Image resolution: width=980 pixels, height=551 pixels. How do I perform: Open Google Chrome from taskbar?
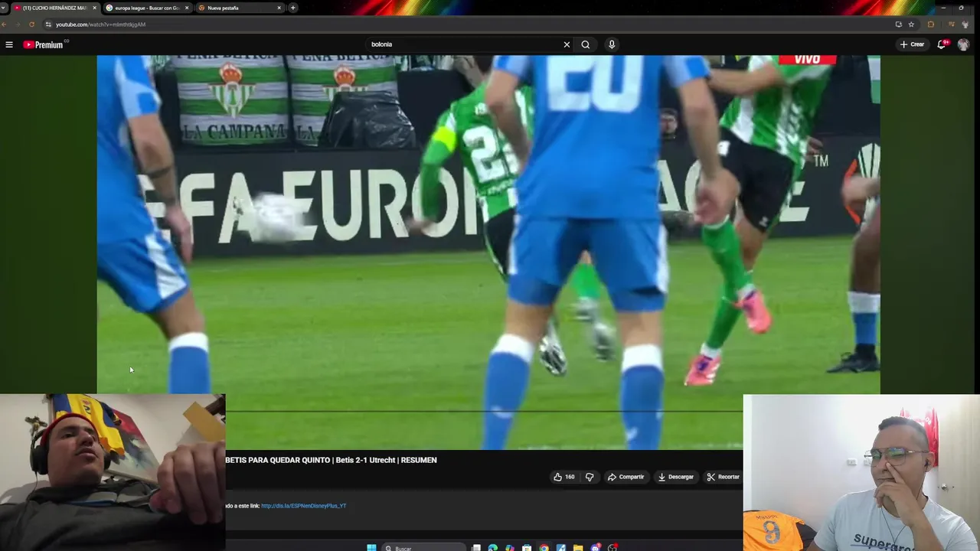[x=544, y=548]
